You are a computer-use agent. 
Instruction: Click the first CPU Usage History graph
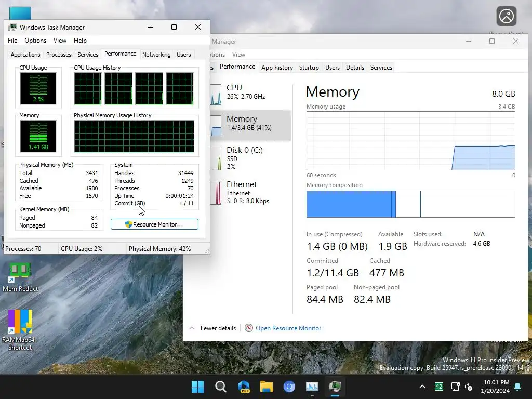[87, 88]
